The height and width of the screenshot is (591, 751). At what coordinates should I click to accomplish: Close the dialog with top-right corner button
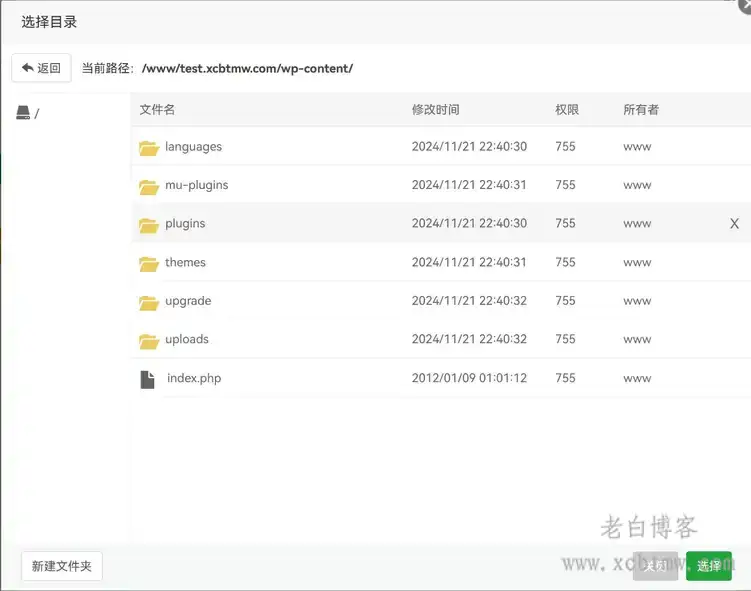pyautogui.click(x=745, y=4)
